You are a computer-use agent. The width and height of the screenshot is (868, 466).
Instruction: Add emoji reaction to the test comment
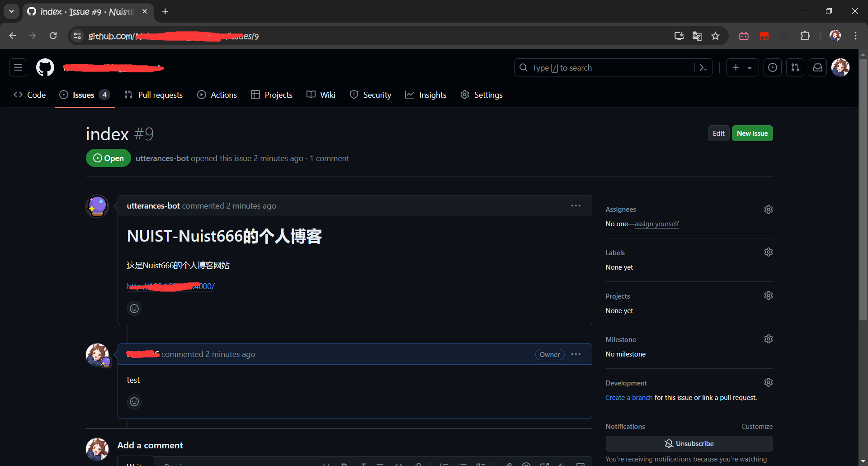[134, 402]
